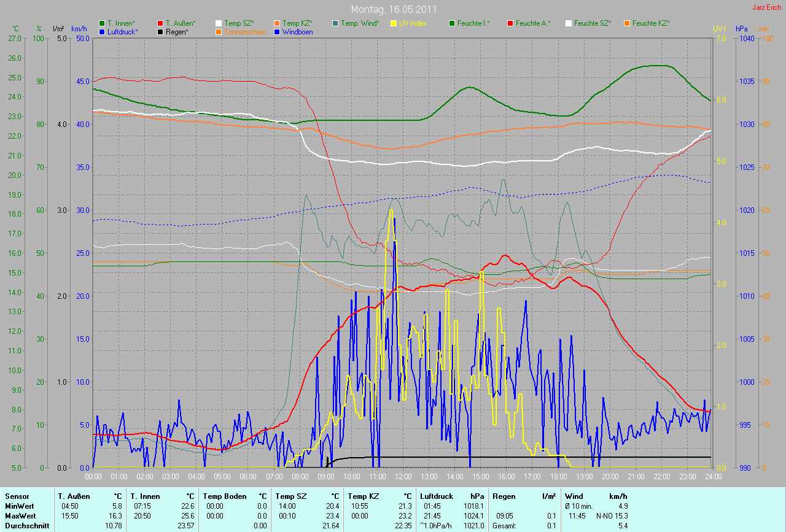Screen dimensions: 786x532
Task: Click the Temp KZ average value '22.35'
Action: pyautogui.click(x=403, y=526)
